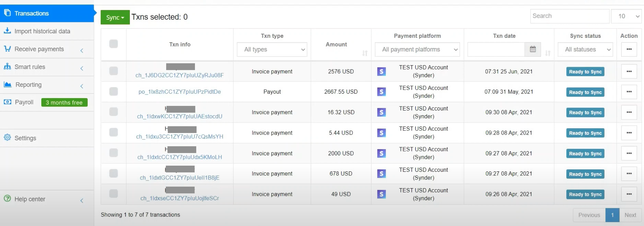Open action menu for the Payout transaction
Viewport: 644px width, 226px height.
(629, 92)
